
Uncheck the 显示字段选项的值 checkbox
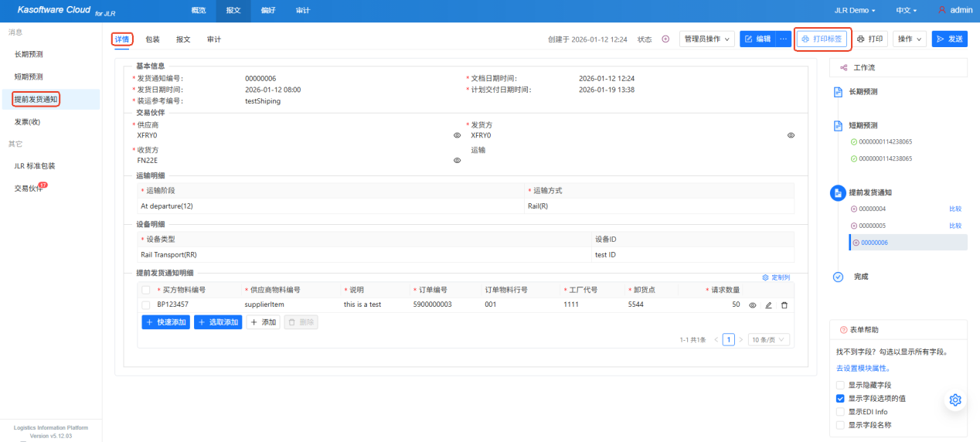[840, 399]
